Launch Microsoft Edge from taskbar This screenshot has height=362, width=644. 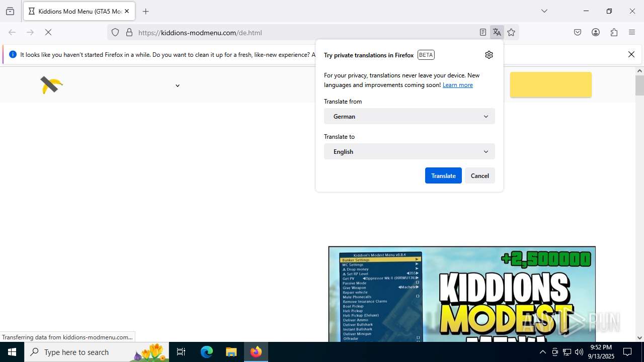point(207,352)
